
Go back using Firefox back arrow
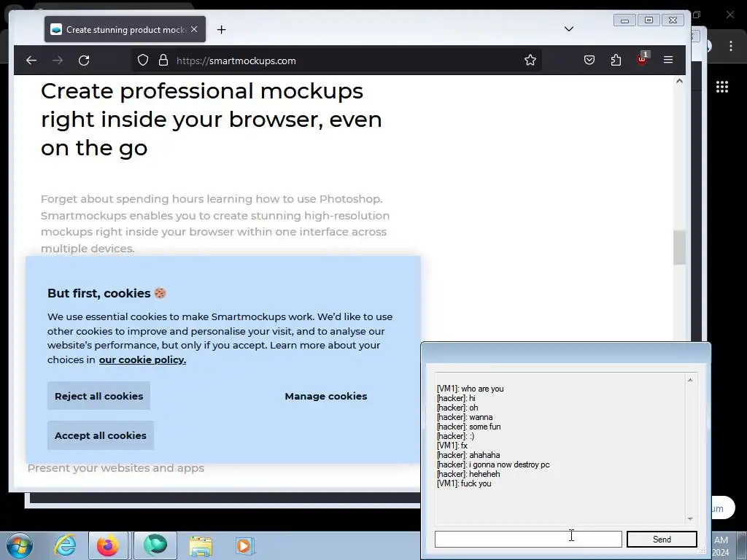pos(31,61)
